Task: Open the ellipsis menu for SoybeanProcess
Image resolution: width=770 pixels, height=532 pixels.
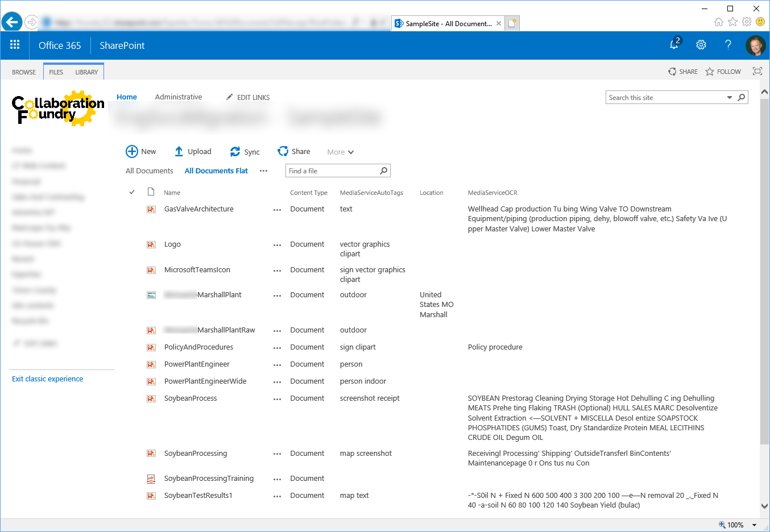Action: point(277,399)
